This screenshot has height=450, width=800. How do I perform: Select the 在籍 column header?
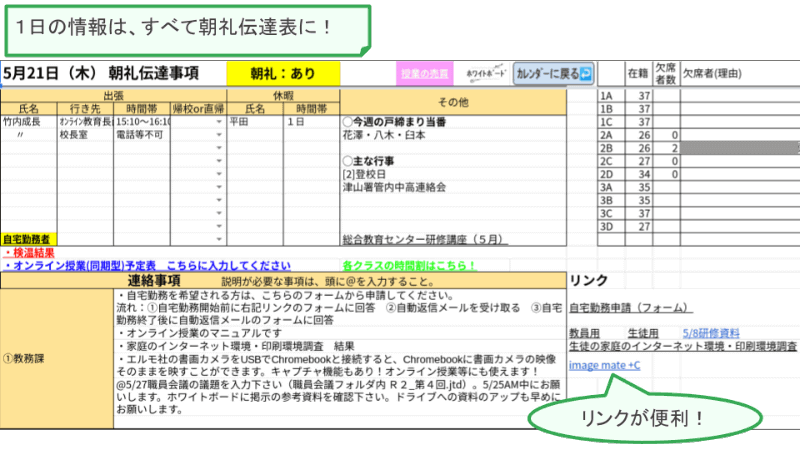point(638,73)
